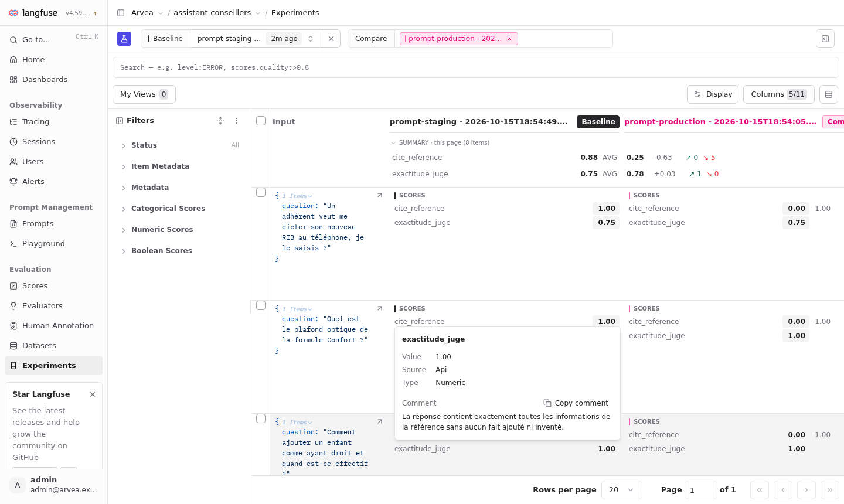Viewport: 844px width, 504px height.
Task: Open the Filters three-dot menu
Action: click(237, 121)
